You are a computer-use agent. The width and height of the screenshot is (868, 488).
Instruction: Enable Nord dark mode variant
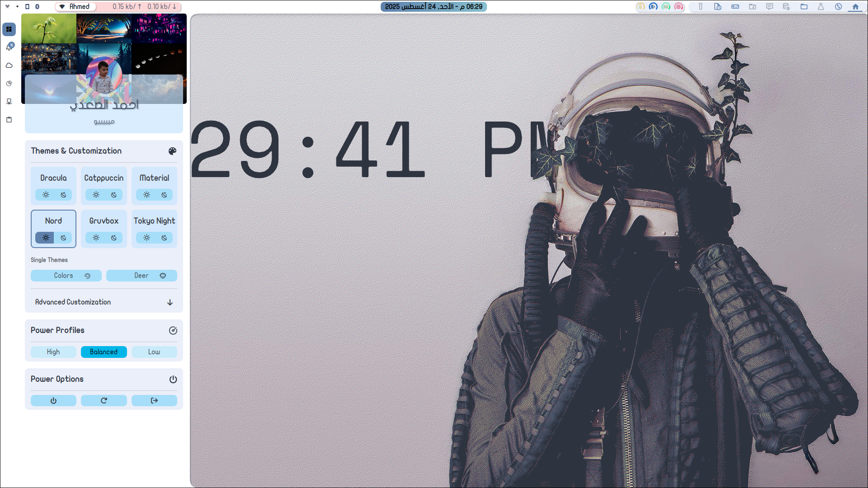[x=63, y=238]
